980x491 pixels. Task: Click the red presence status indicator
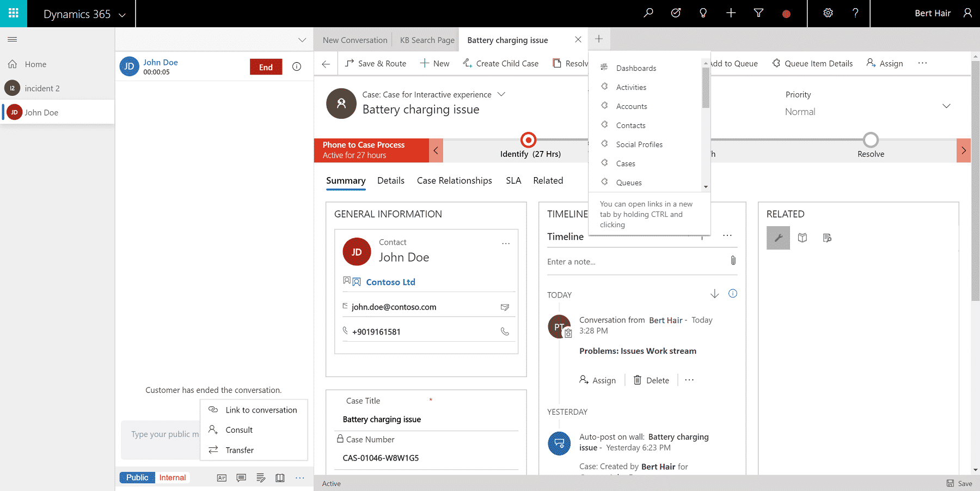pos(786,14)
